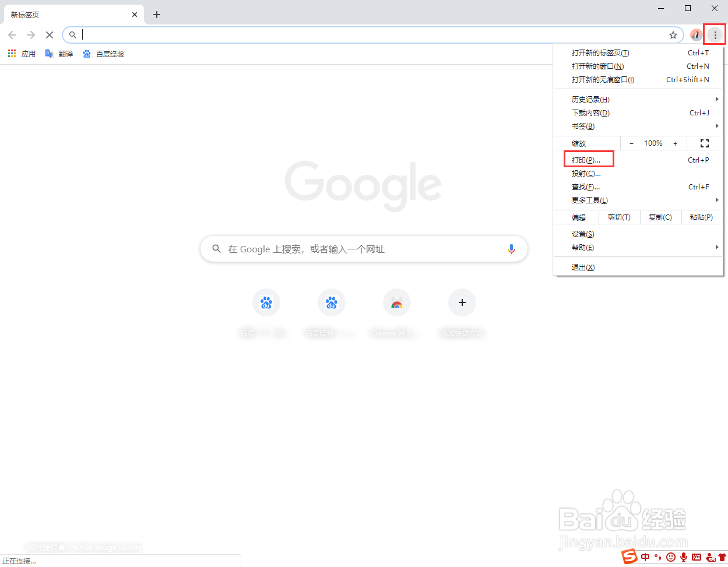Go back with the left arrow
Viewport: 728px width, 567px height.
[x=12, y=35]
